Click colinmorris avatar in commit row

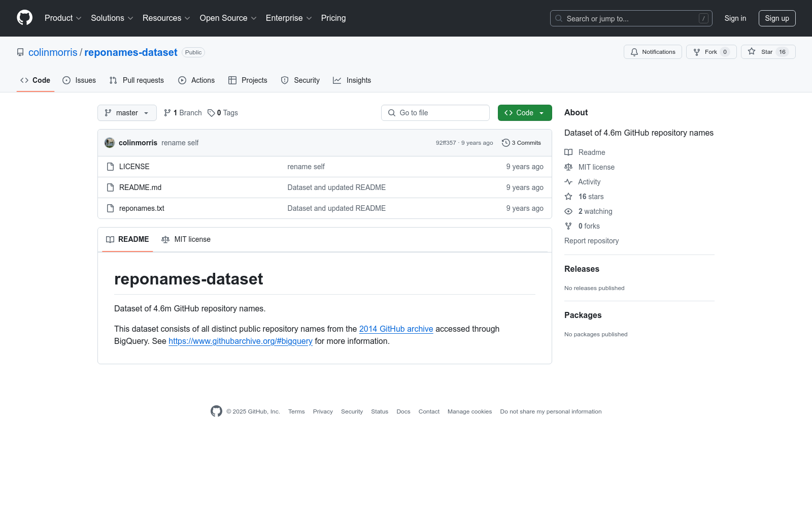pos(110,143)
